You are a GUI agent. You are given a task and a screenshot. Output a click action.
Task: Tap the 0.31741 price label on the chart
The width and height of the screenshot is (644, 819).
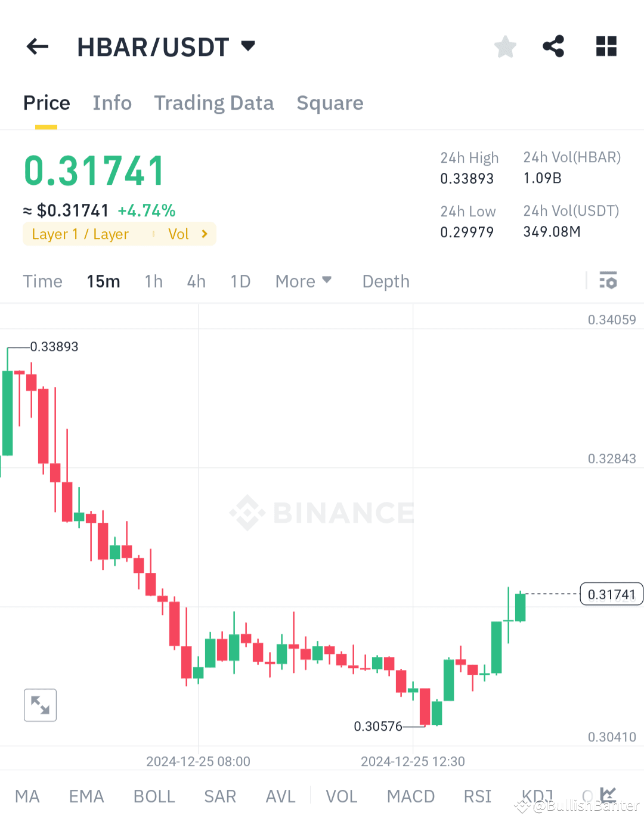click(611, 594)
